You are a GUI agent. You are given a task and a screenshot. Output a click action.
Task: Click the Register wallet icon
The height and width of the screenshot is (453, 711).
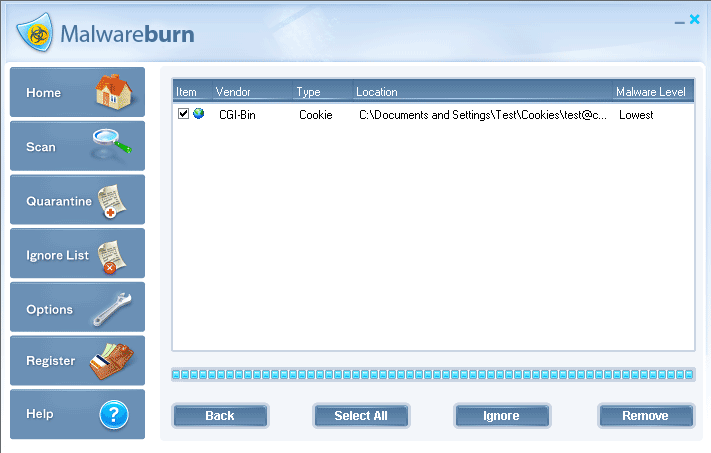tap(112, 361)
